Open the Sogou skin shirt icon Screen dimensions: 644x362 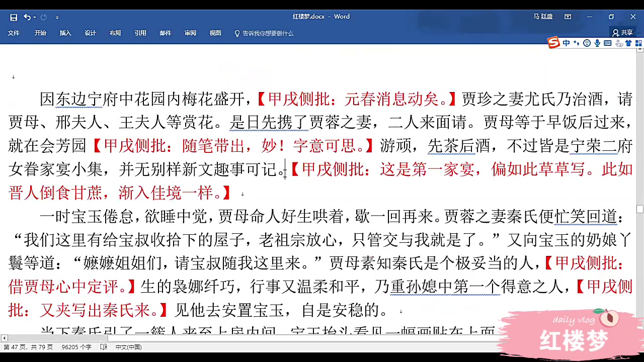628,43
